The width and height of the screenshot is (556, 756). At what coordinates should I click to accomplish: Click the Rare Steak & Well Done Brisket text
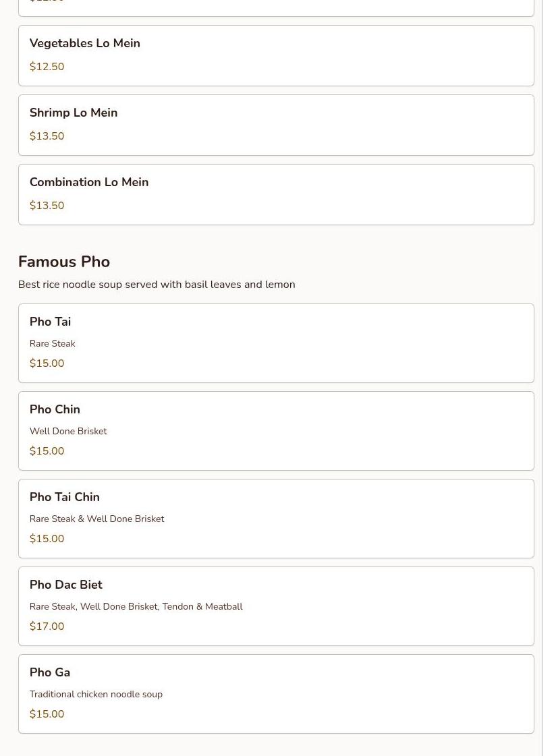coord(96,519)
